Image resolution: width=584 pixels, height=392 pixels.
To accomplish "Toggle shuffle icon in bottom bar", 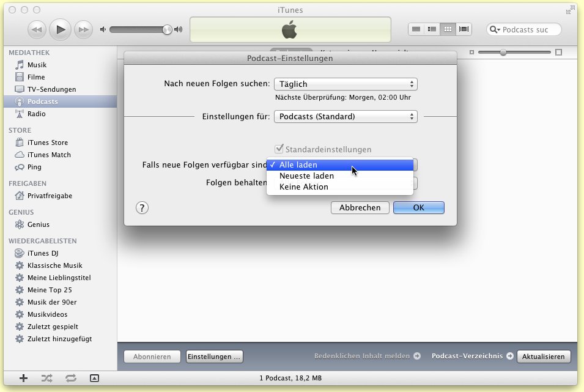I will [46, 378].
